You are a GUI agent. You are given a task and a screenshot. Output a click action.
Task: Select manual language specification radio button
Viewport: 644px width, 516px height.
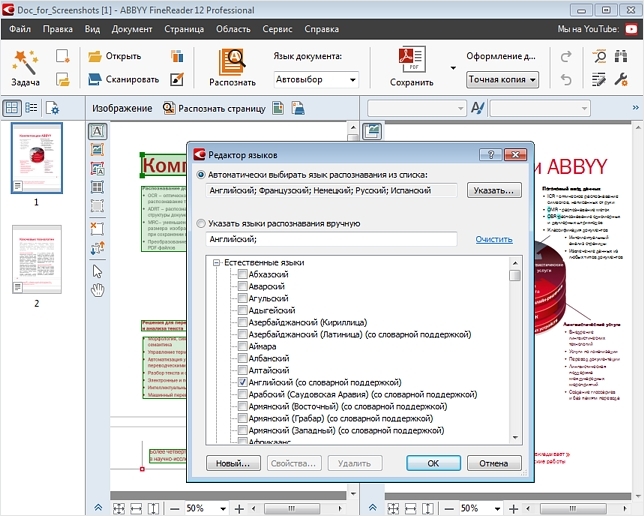201,223
